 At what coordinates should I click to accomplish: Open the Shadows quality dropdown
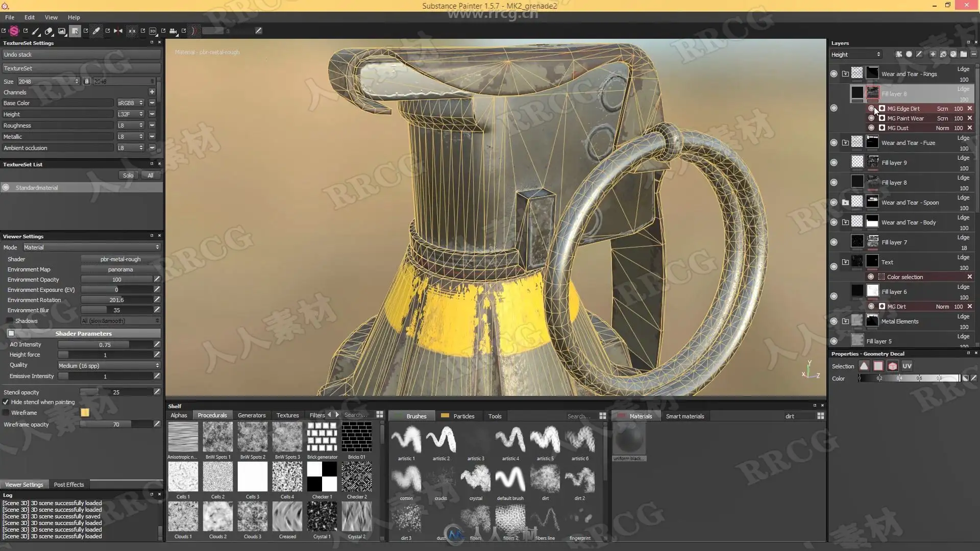pyautogui.click(x=120, y=321)
